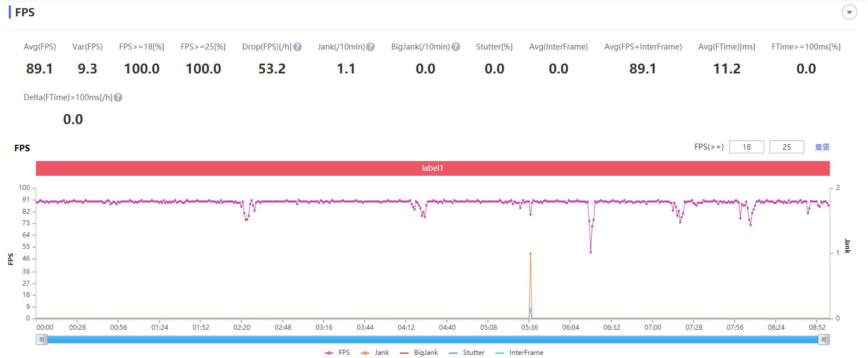
Task: Open help icon next to Jank(/10min)
Action: click(x=370, y=47)
